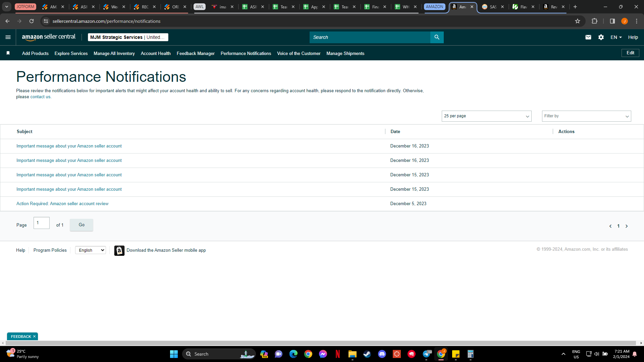
Task: Open Feedback Manager
Action: (196, 53)
